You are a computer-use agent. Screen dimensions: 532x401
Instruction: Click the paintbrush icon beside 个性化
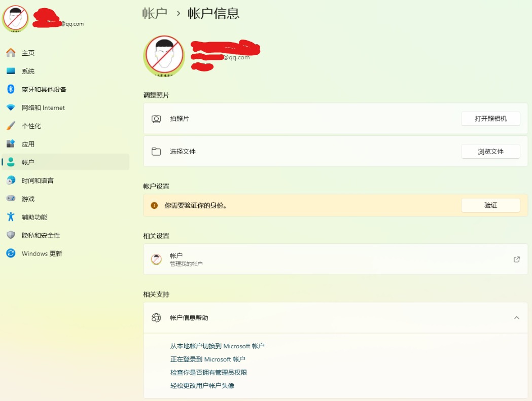coord(11,126)
